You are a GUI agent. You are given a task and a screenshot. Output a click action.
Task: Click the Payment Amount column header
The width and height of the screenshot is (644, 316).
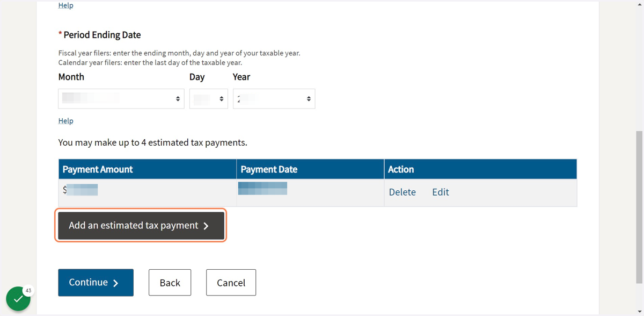[x=148, y=169]
